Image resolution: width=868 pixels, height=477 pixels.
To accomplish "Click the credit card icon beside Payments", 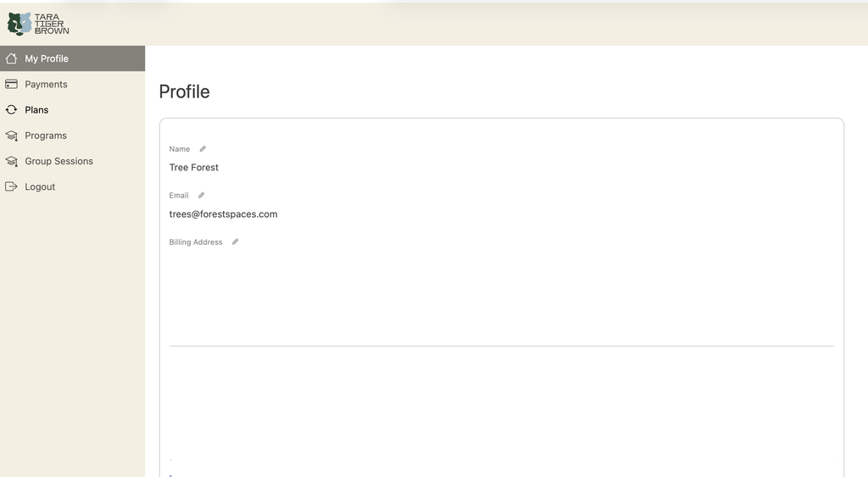I will click(11, 84).
